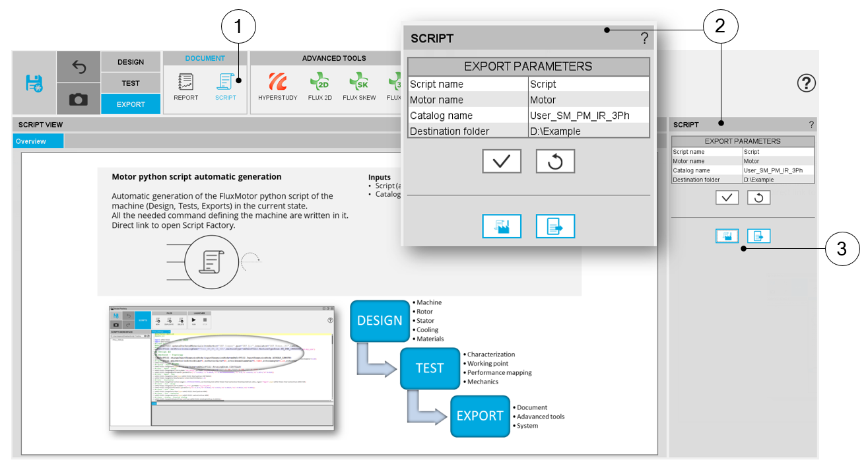Open the FLUX 2D export tool

(319, 87)
